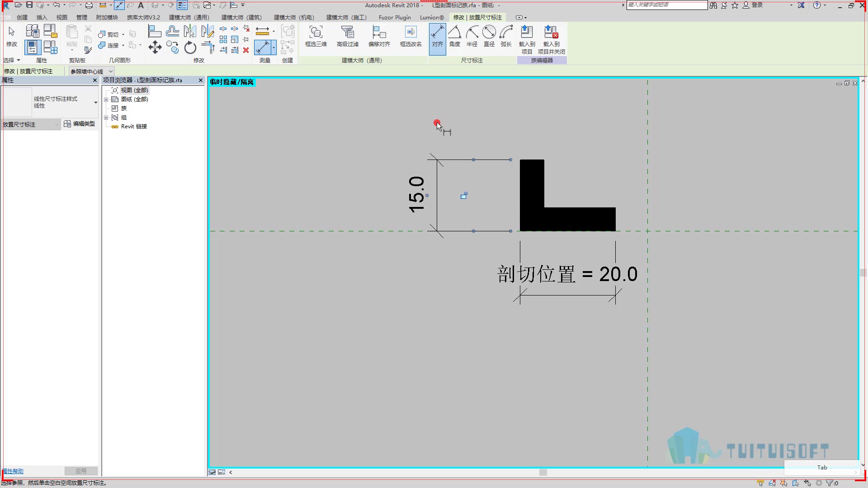868x488 pixels.
Task: Click 载入到项目 load into project
Action: 527,40
